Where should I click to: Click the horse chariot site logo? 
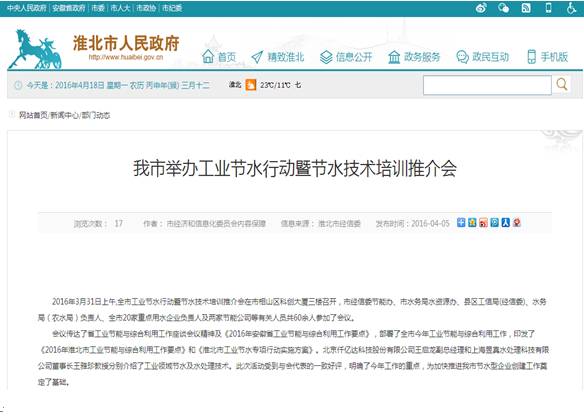click(35, 49)
